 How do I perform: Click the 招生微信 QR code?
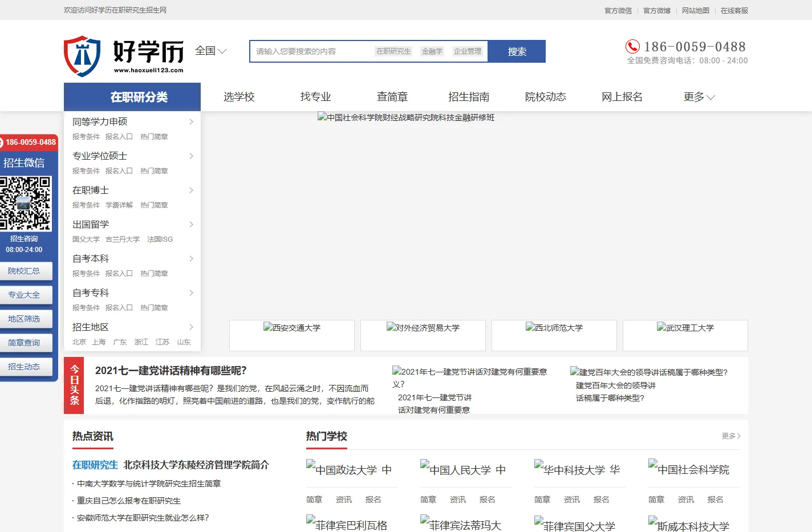[26, 203]
